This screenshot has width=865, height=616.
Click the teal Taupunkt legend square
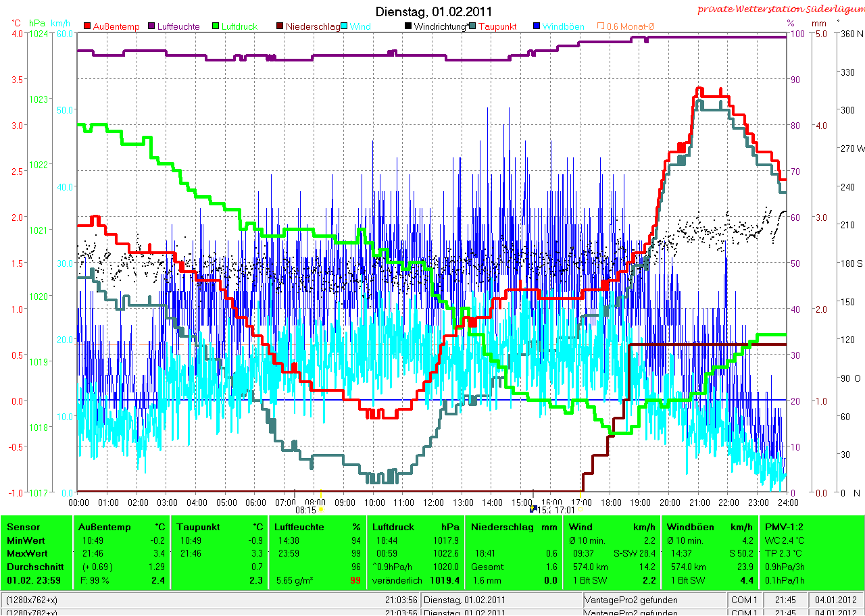pos(472,26)
